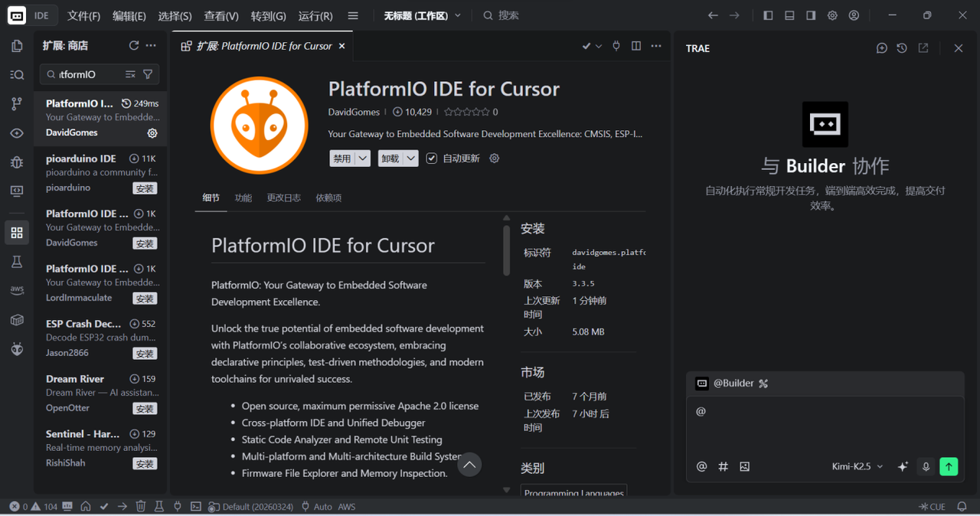The image size is (980, 516).
Task: Start a new chat in TRAE panel
Action: tap(882, 48)
